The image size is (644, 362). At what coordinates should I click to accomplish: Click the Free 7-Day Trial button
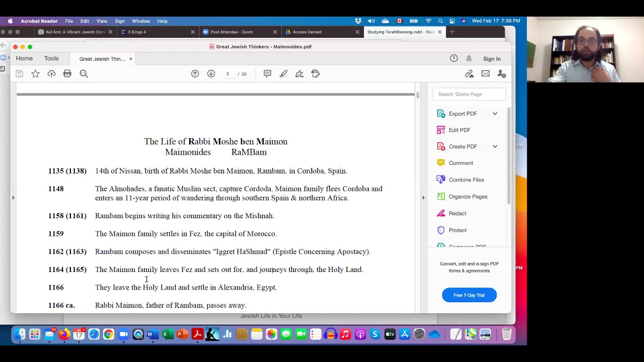(x=469, y=295)
